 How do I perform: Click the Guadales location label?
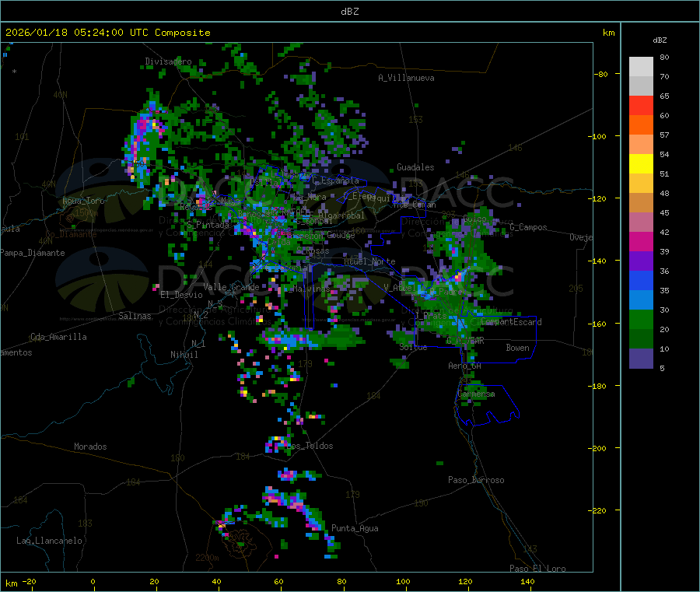click(415, 167)
